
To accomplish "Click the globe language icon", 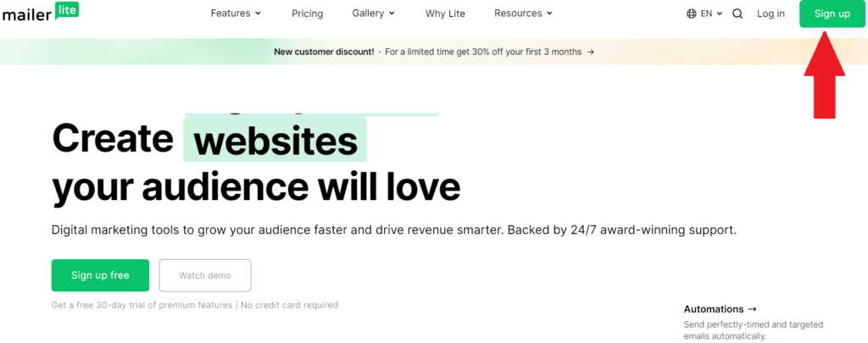I will 692,14.
